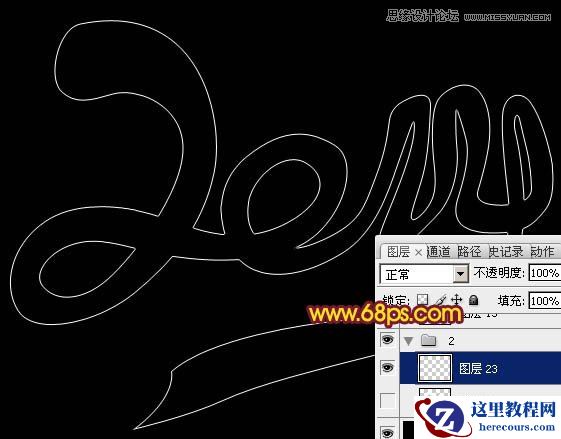Screen dimensions: 561x439
Task: Show the hidden layer below 图层 23
Action: coord(387,400)
